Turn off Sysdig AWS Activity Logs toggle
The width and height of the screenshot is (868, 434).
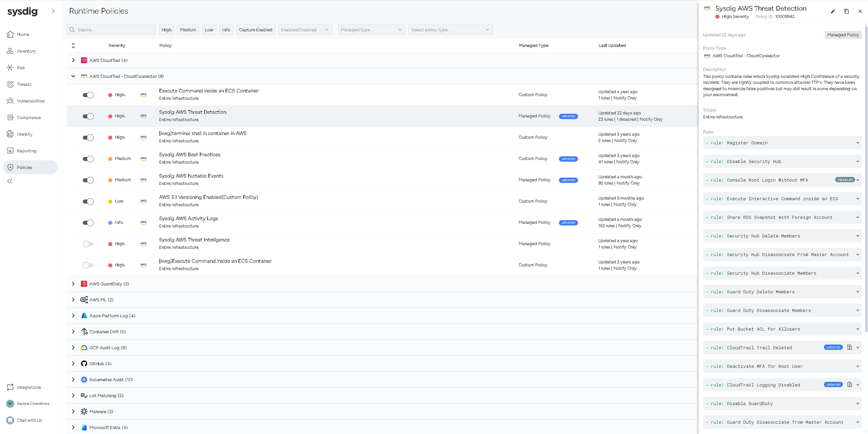tap(88, 223)
